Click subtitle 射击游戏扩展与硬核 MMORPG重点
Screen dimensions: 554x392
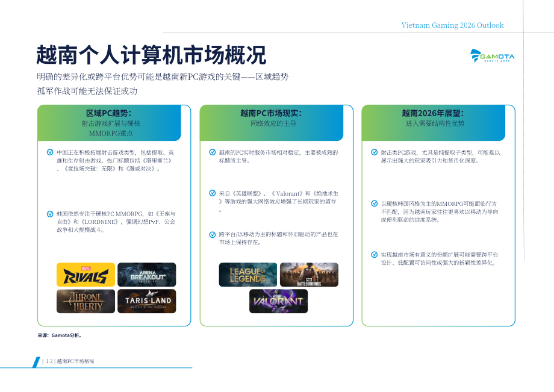pos(111,128)
